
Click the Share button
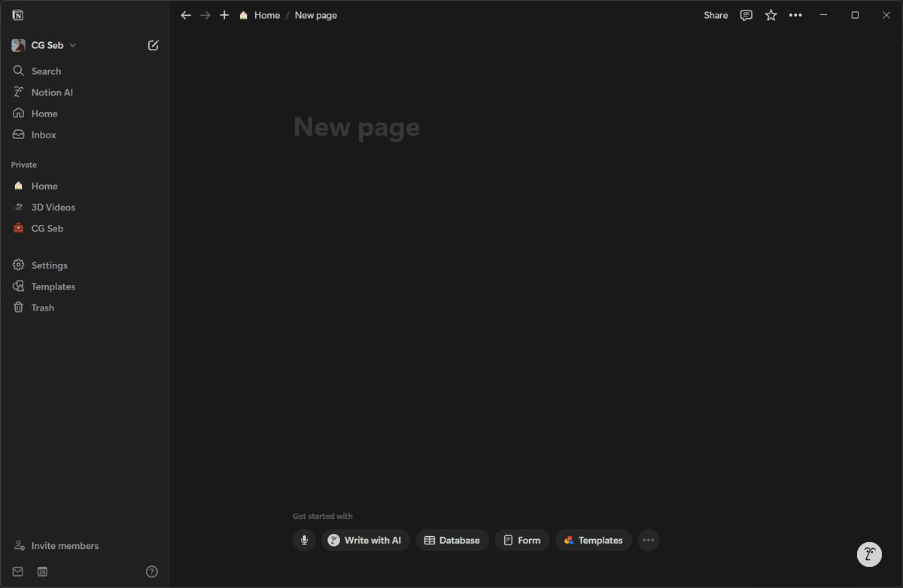716,15
